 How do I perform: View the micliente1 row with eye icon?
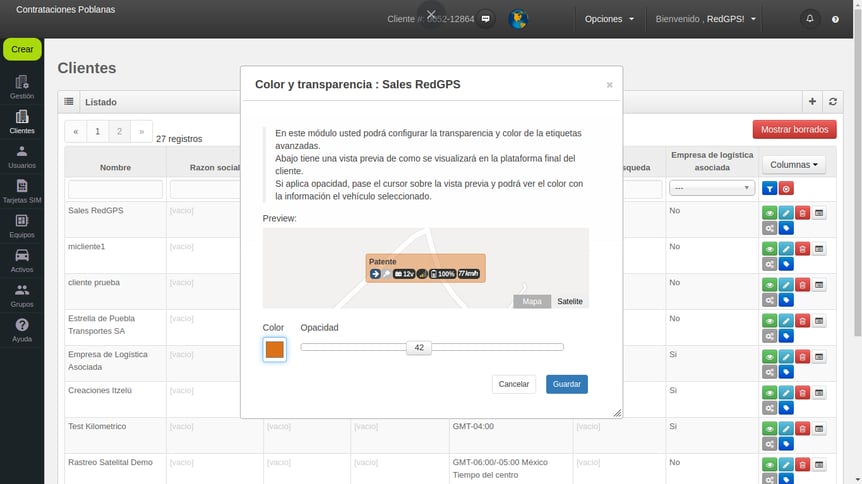pos(770,249)
